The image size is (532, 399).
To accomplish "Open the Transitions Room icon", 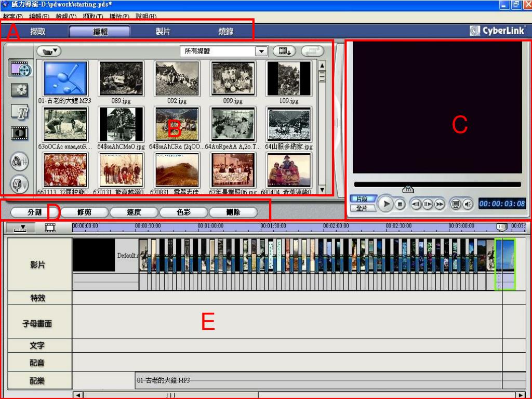I will [x=20, y=133].
